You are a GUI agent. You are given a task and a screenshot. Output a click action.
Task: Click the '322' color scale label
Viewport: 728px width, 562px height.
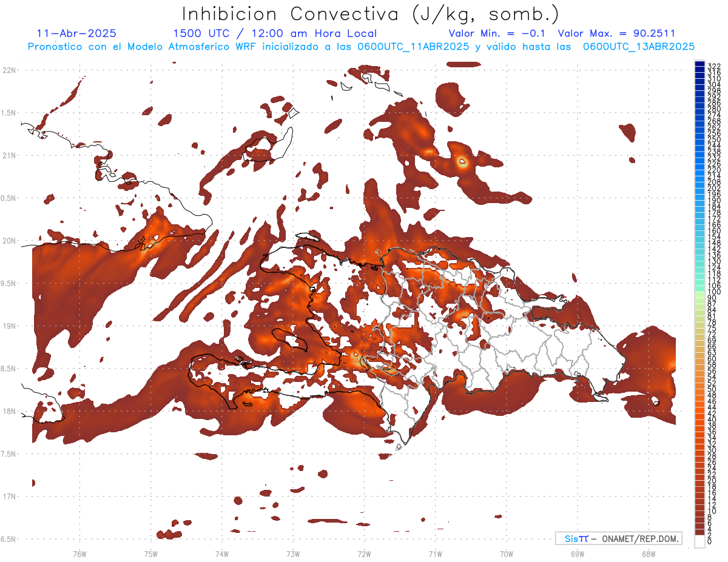(714, 65)
